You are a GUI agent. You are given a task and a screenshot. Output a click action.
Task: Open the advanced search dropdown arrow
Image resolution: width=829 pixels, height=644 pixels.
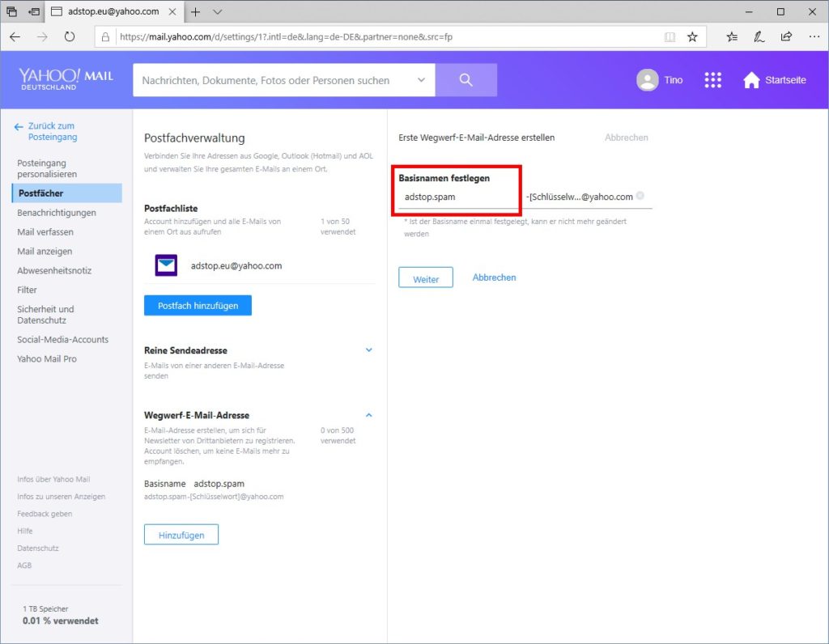click(421, 80)
